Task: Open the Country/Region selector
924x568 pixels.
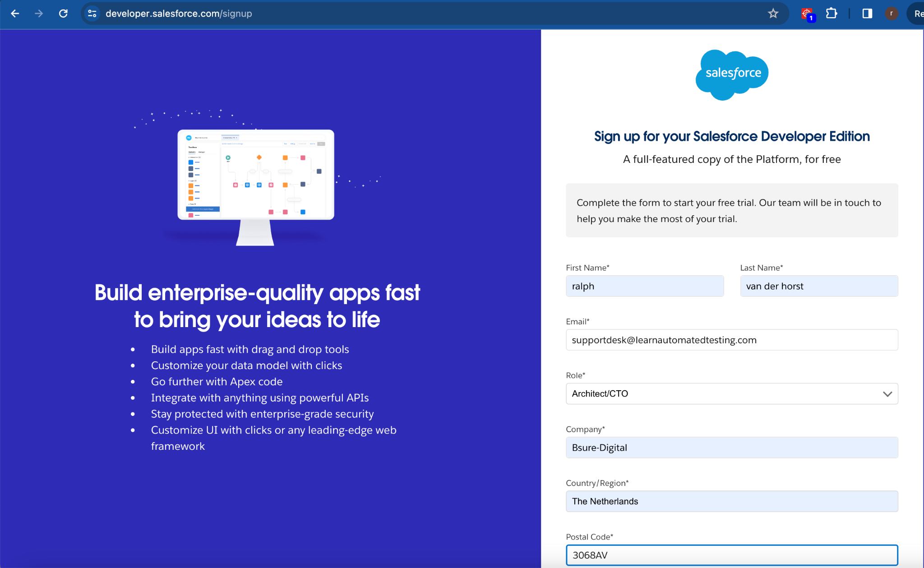Action: click(732, 501)
